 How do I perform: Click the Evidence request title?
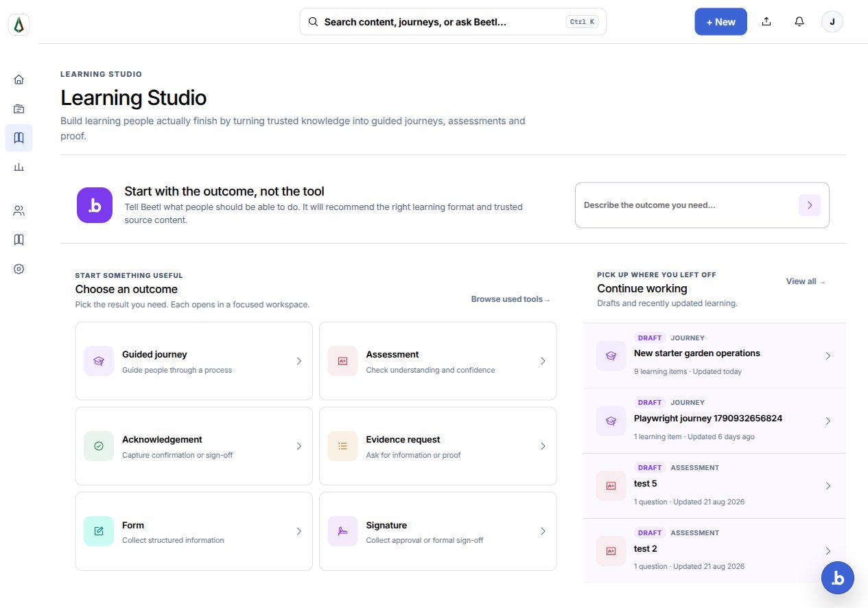(403, 440)
